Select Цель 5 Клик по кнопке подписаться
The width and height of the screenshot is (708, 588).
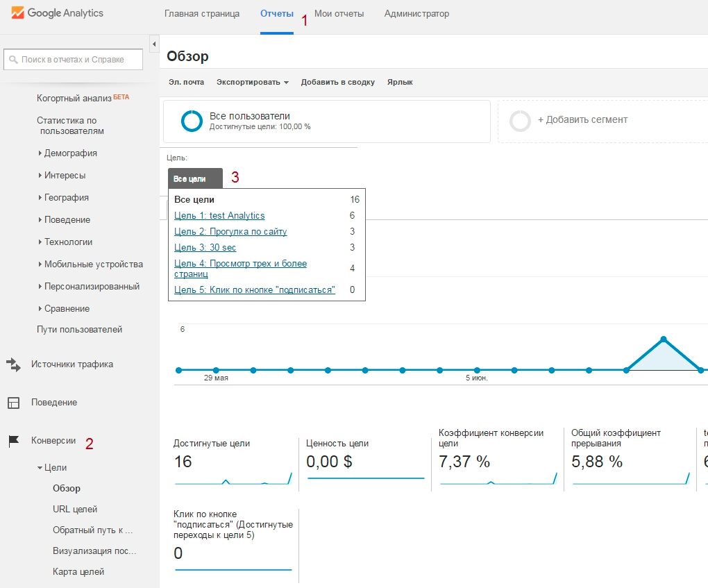pyautogui.click(x=254, y=289)
